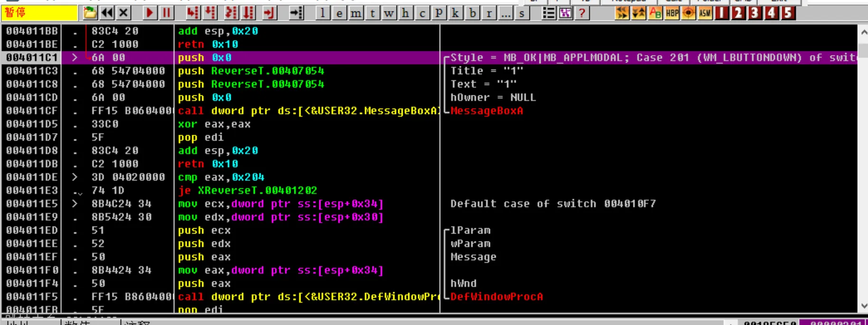The height and width of the screenshot is (325, 868).
Task: Run the program with the red play button
Action: point(150,13)
